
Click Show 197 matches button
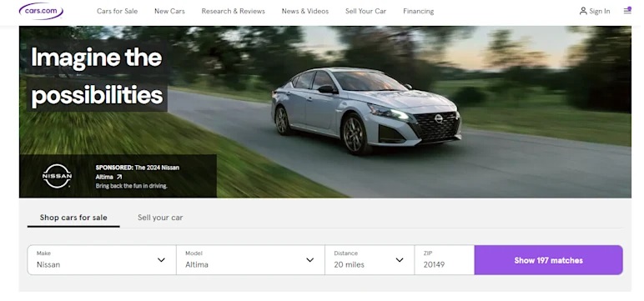pyautogui.click(x=548, y=260)
